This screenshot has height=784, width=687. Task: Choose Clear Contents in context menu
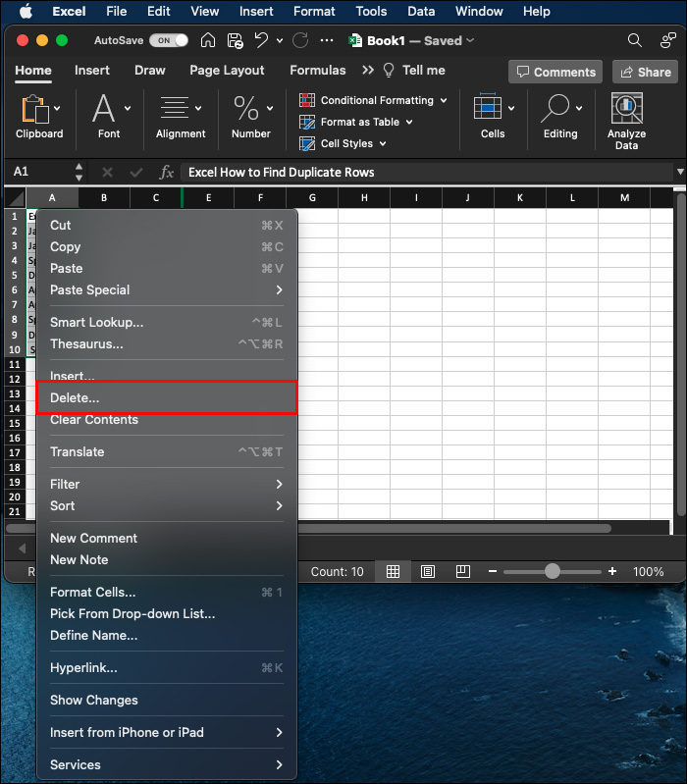coord(167,420)
